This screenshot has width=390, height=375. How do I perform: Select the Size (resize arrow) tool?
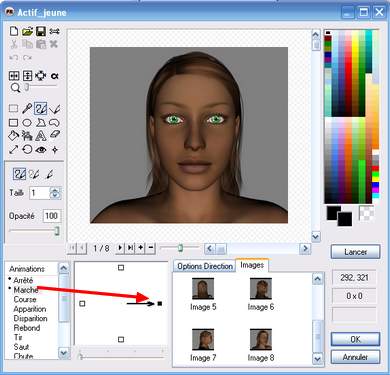point(13,149)
